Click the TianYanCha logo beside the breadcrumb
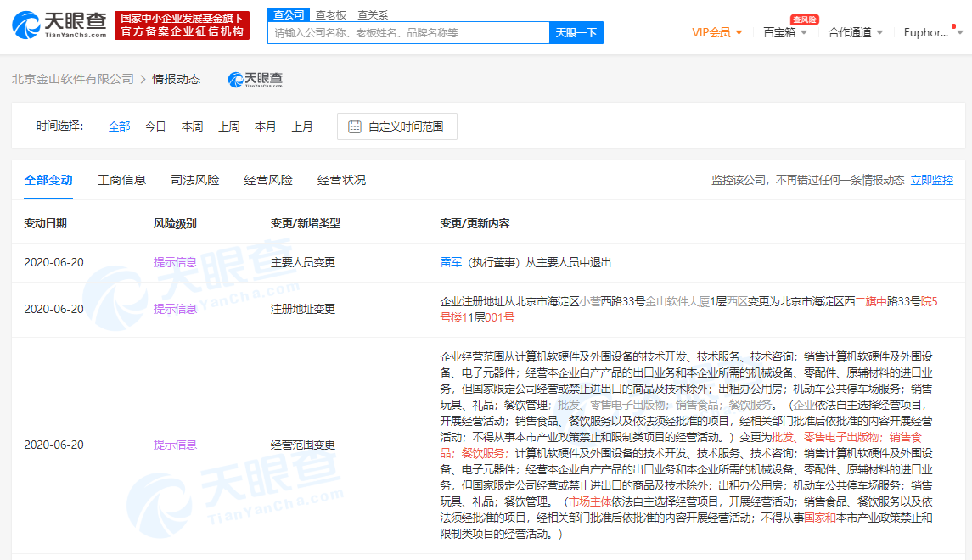The height and width of the screenshot is (560, 972). tap(255, 79)
